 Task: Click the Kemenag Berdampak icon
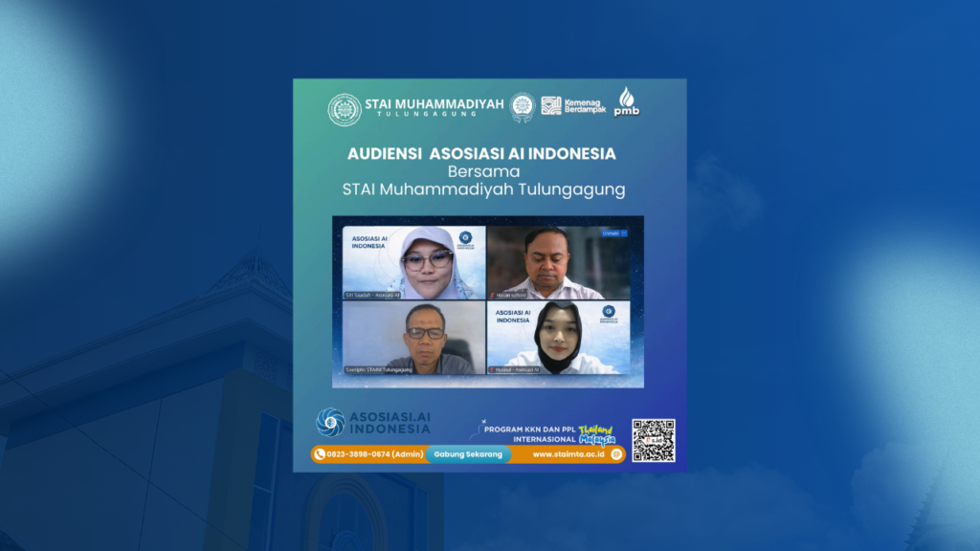(x=553, y=103)
